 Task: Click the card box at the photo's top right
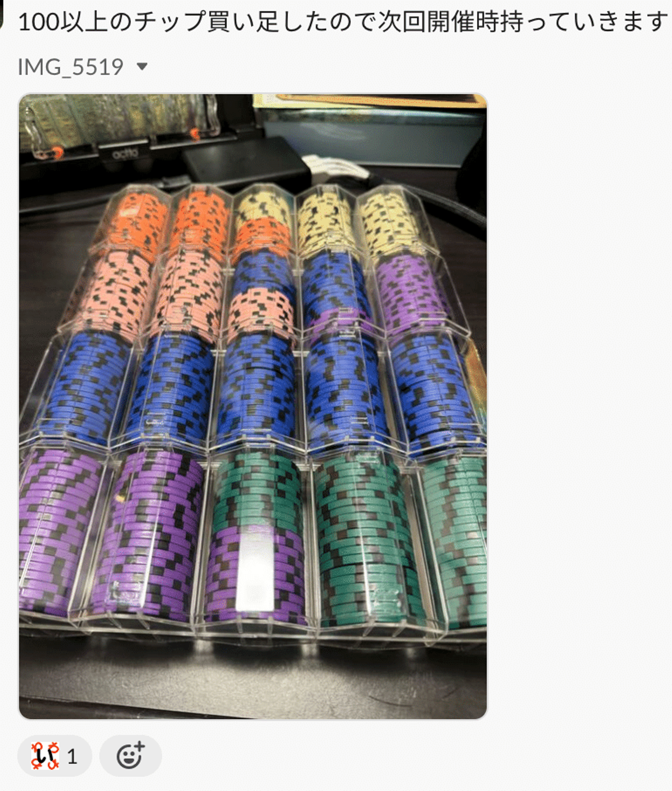tap(369, 128)
